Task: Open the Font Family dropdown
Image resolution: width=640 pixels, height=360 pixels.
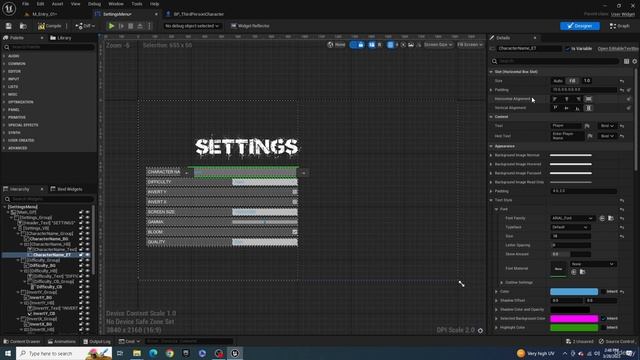Action: [572, 218]
